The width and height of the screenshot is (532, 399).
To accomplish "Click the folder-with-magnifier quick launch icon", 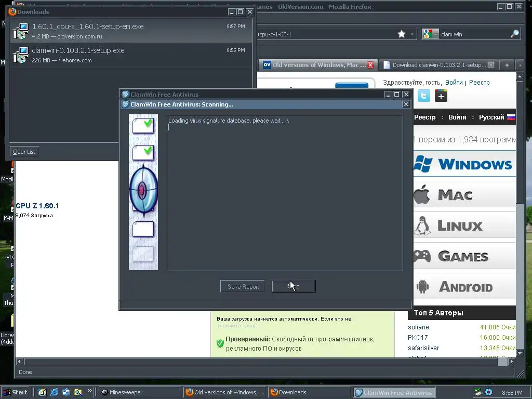I will coord(78,393).
